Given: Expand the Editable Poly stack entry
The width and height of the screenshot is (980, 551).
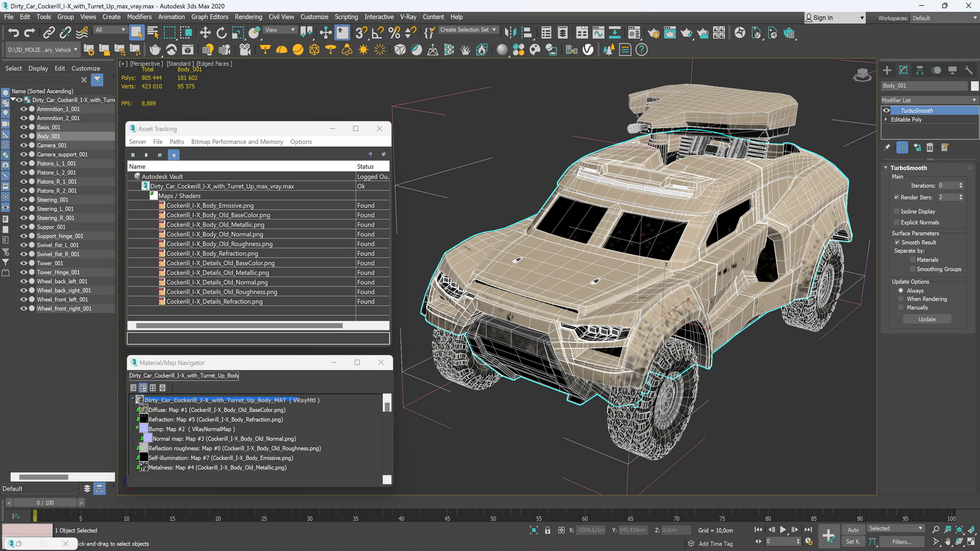Looking at the screenshot, I should (886, 119).
